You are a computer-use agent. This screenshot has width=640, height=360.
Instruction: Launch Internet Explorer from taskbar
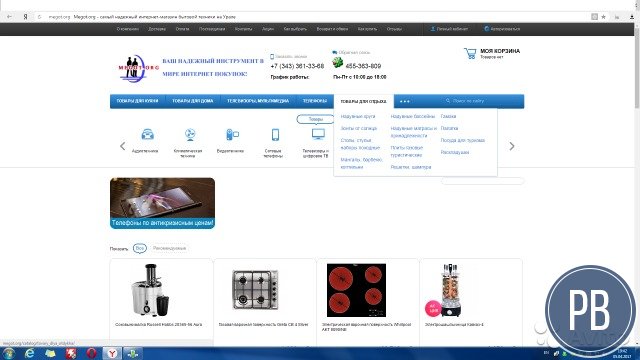(30, 353)
